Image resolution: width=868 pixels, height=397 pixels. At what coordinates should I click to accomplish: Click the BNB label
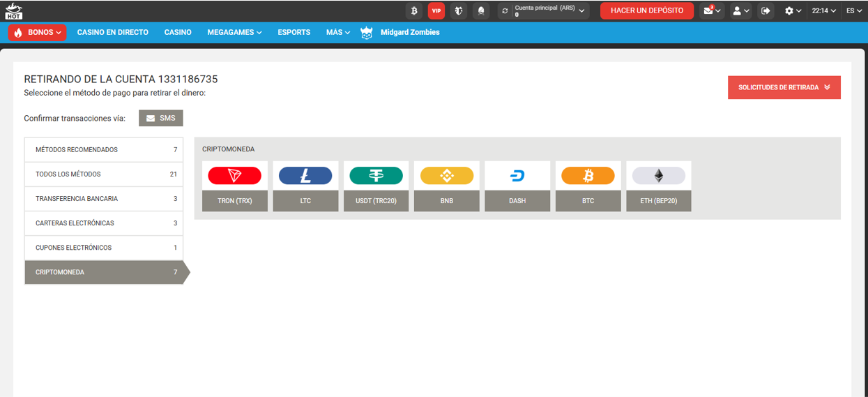[447, 201]
